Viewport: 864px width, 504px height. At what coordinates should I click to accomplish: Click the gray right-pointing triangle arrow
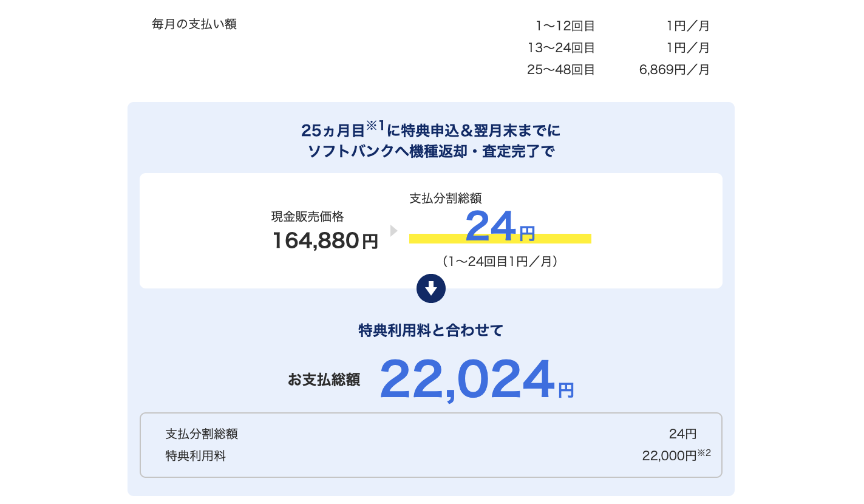coord(393,231)
